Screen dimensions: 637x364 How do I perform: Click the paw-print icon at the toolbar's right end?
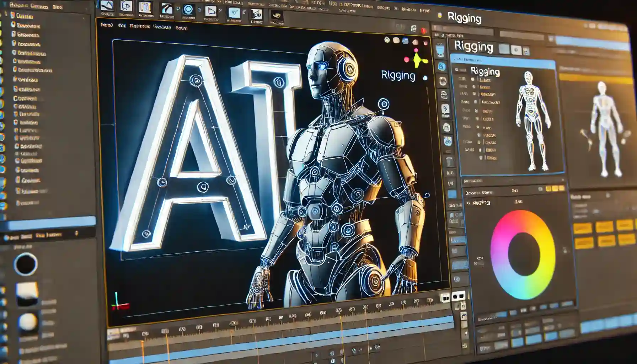(275, 15)
